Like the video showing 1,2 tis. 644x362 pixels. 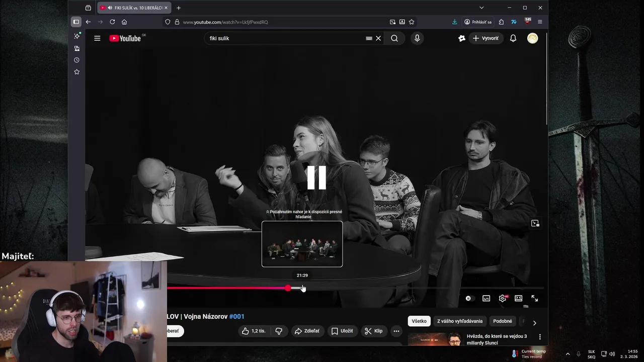pyautogui.click(x=254, y=331)
